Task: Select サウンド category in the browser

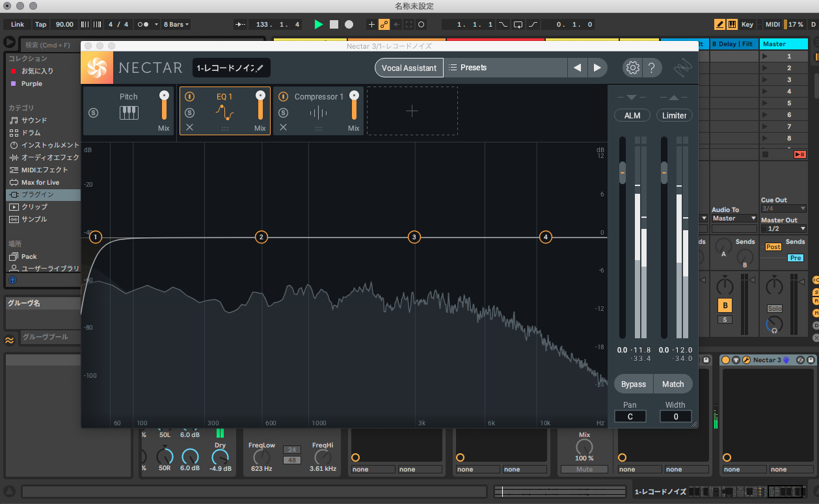Action: click(x=34, y=120)
